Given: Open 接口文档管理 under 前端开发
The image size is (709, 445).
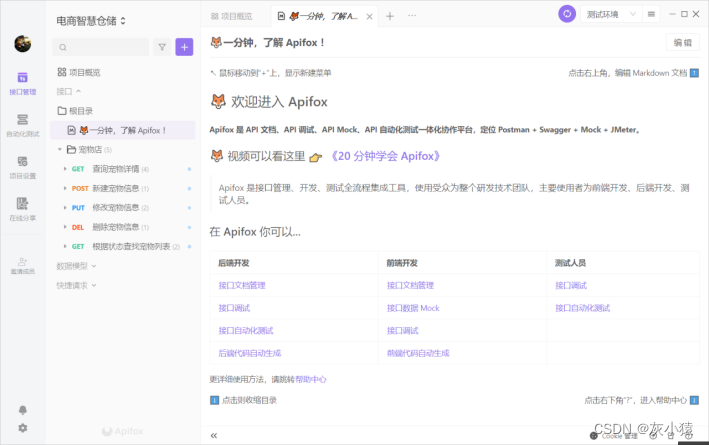Looking at the screenshot, I should [410, 285].
